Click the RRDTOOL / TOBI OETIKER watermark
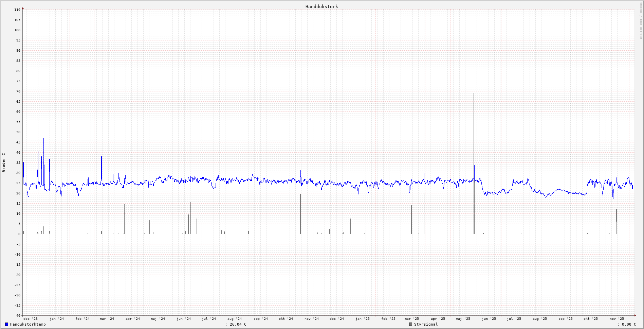The width and height of the screenshot is (644, 329). 641,20
